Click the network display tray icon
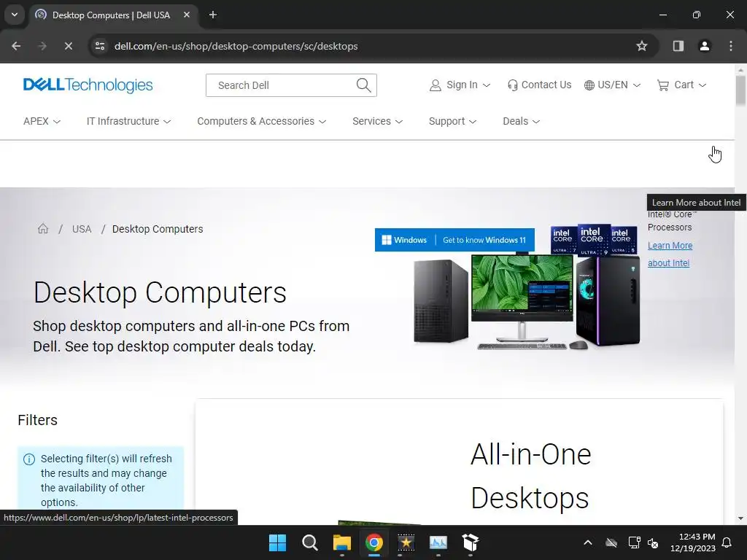 (x=634, y=542)
